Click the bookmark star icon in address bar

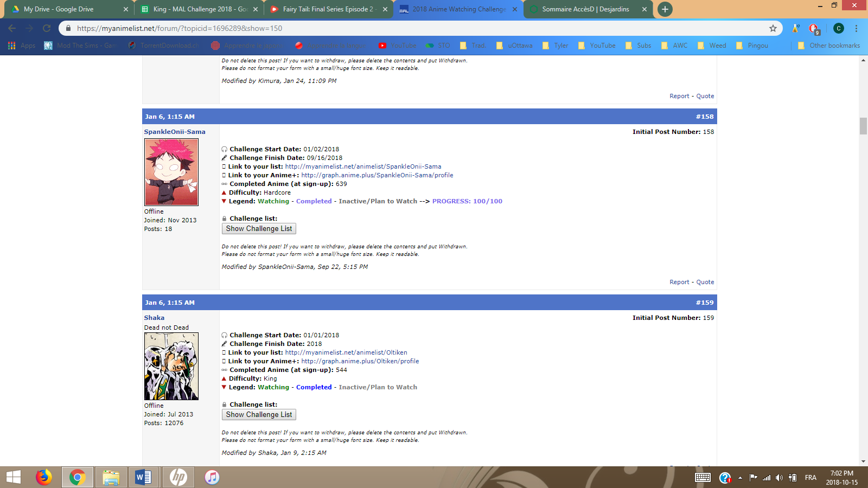coord(773,28)
